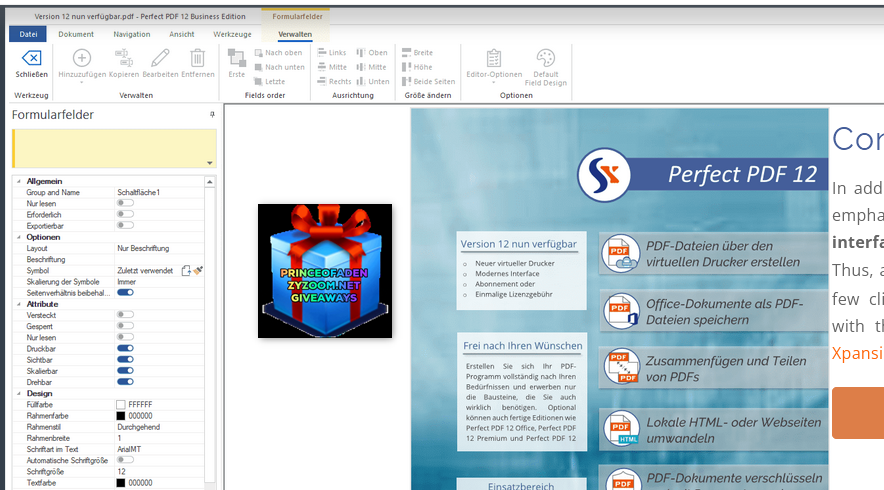The height and width of the screenshot is (490, 884).
Task: Collapse the Design section
Action: 19,393
